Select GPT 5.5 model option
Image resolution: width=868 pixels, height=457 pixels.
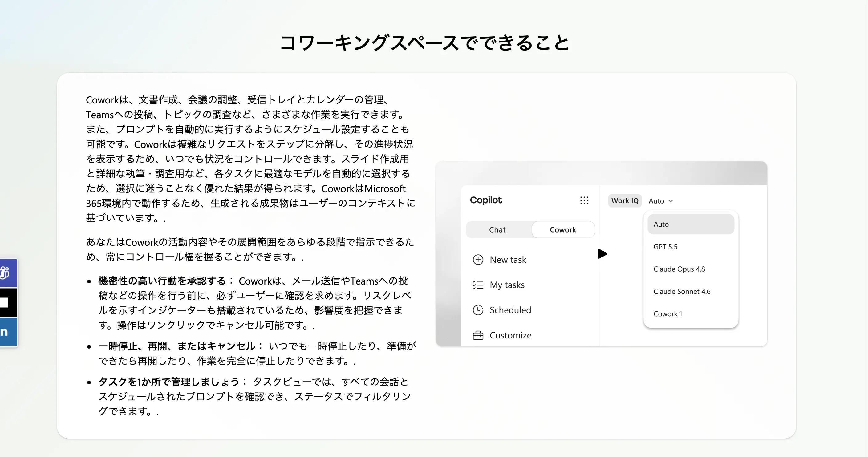point(691,247)
